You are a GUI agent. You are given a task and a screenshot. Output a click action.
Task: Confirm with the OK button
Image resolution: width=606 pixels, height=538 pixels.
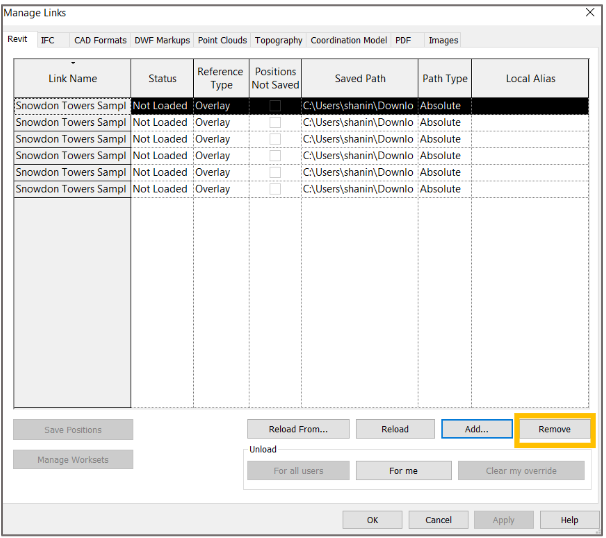(372, 520)
